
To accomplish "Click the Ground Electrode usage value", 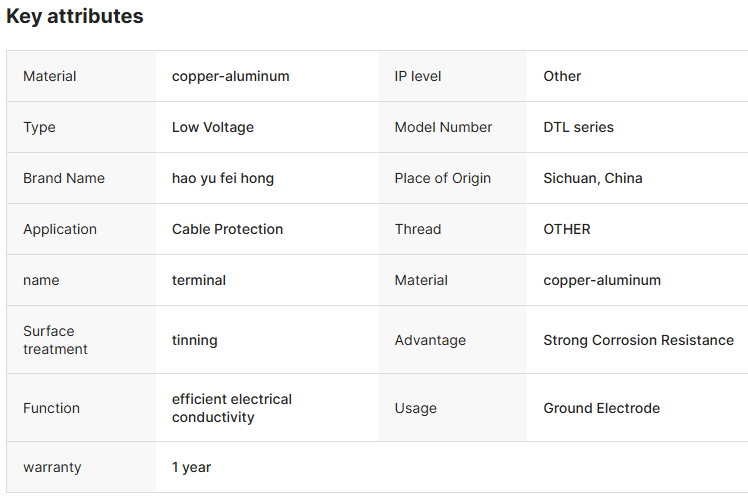I will pos(601,408).
